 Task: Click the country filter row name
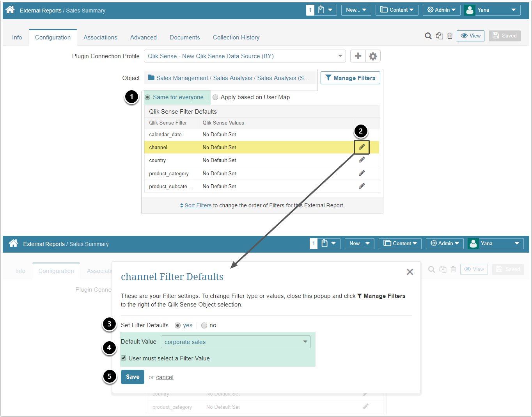tap(158, 160)
